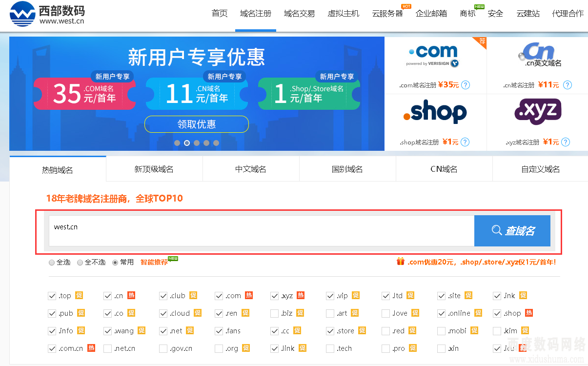Check the .org domain checkbox
Image resolution: width=588 pixels, height=366 pixels.
tap(219, 348)
